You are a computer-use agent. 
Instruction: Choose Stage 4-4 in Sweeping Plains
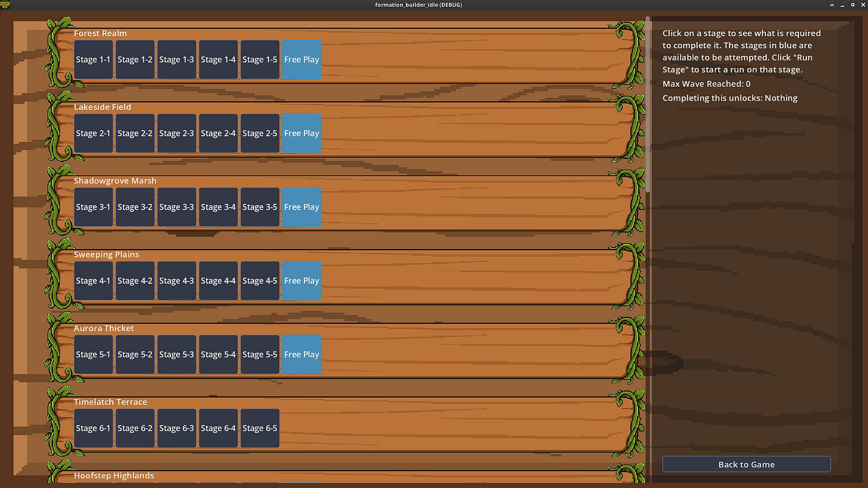218,281
